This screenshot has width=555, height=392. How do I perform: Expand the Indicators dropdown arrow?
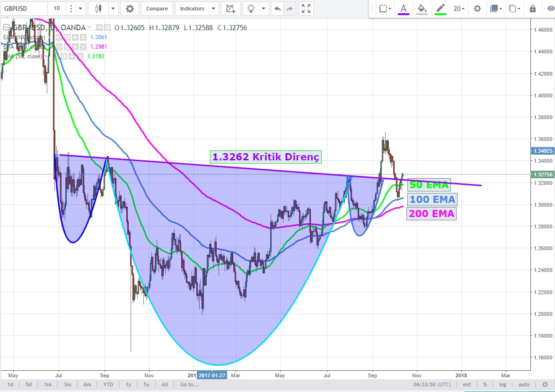tap(213, 9)
